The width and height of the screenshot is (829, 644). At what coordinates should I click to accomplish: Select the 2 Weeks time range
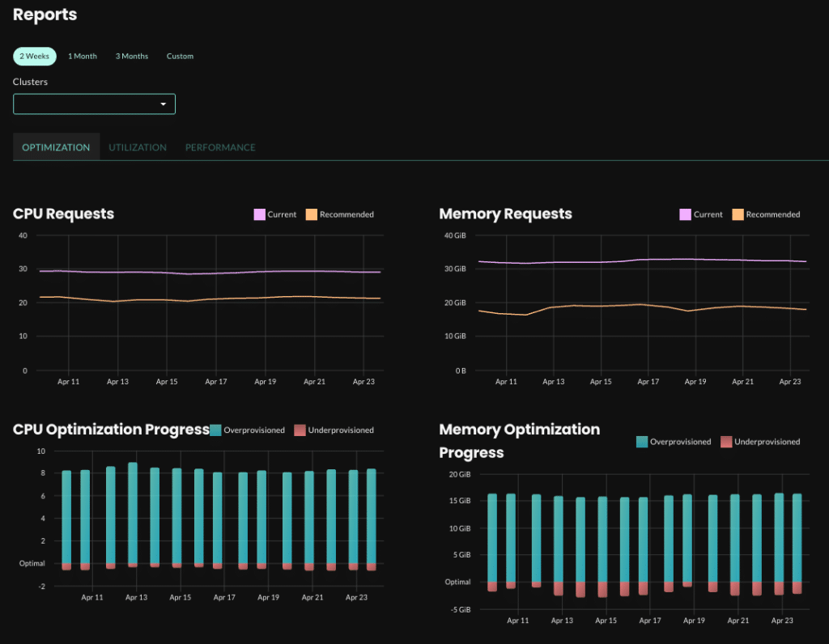(x=34, y=56)
